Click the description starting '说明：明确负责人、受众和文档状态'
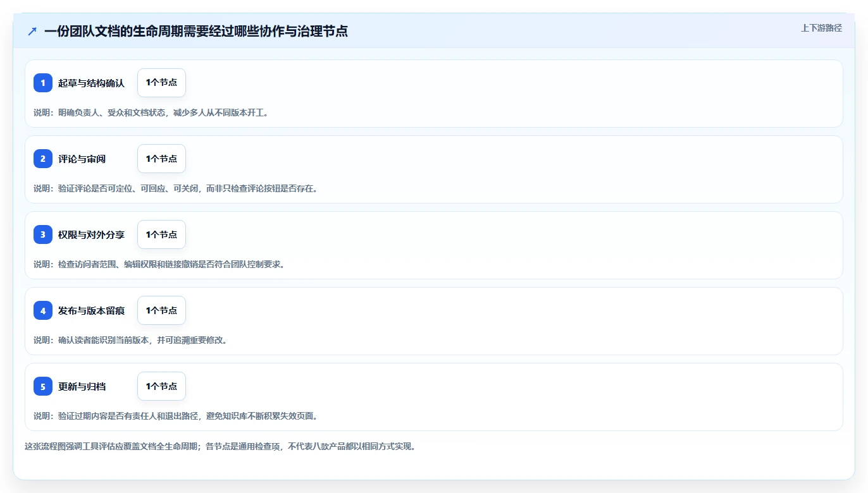 (151, 113)
